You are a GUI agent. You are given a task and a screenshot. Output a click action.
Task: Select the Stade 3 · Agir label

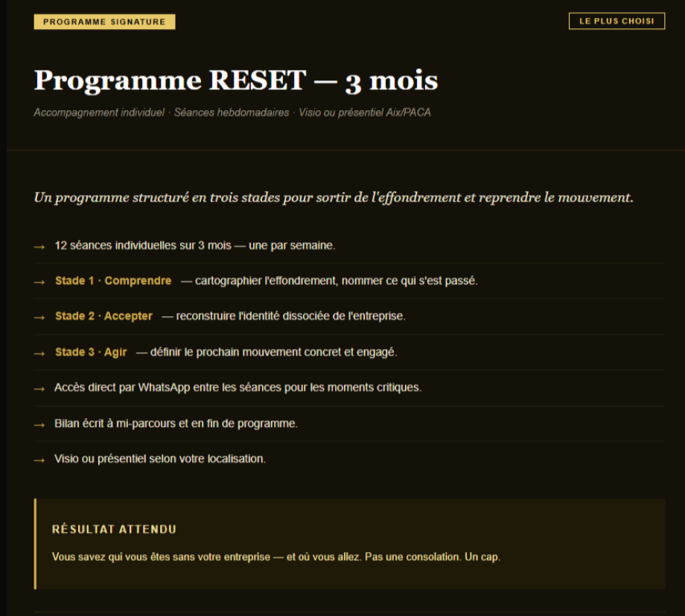91,352
